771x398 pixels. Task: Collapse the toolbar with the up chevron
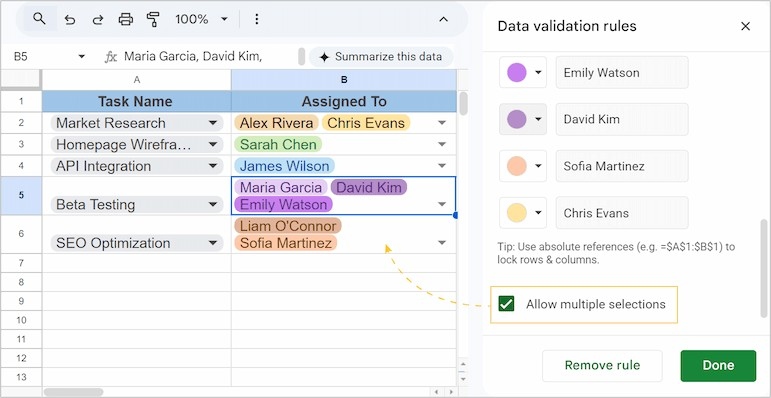point(444,19)
